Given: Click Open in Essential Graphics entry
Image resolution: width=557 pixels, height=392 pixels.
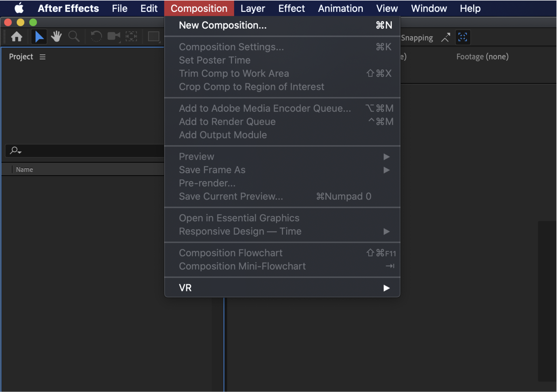Looking at the screenshot, I should (282, 218).
